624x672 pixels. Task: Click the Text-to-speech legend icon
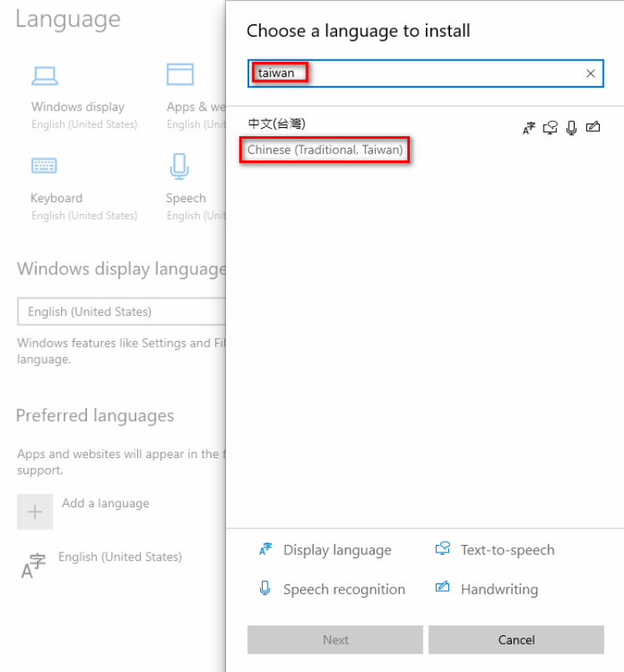[x=442, y=548]
